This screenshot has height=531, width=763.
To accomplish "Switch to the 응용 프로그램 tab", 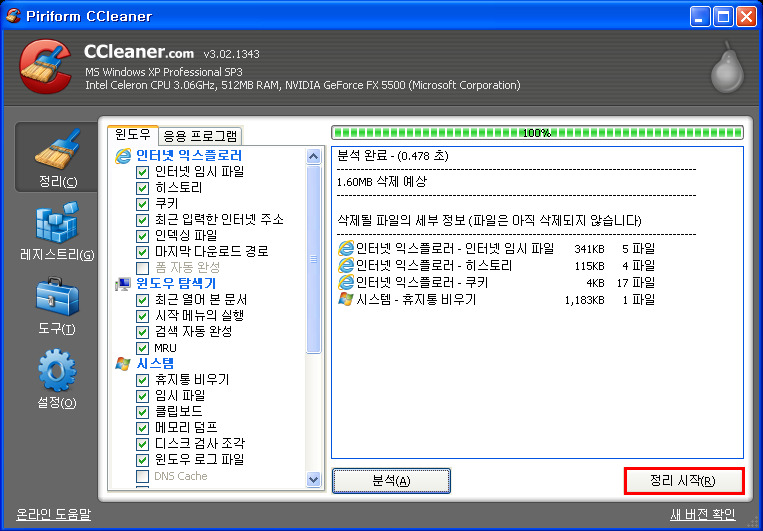I will pyautogui.click(x=200, y=136).
